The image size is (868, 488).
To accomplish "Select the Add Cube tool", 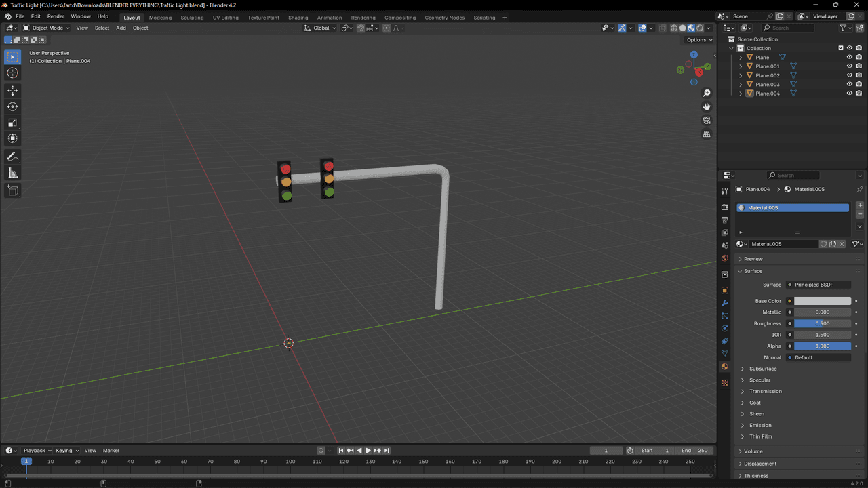I will click(12, 190).
